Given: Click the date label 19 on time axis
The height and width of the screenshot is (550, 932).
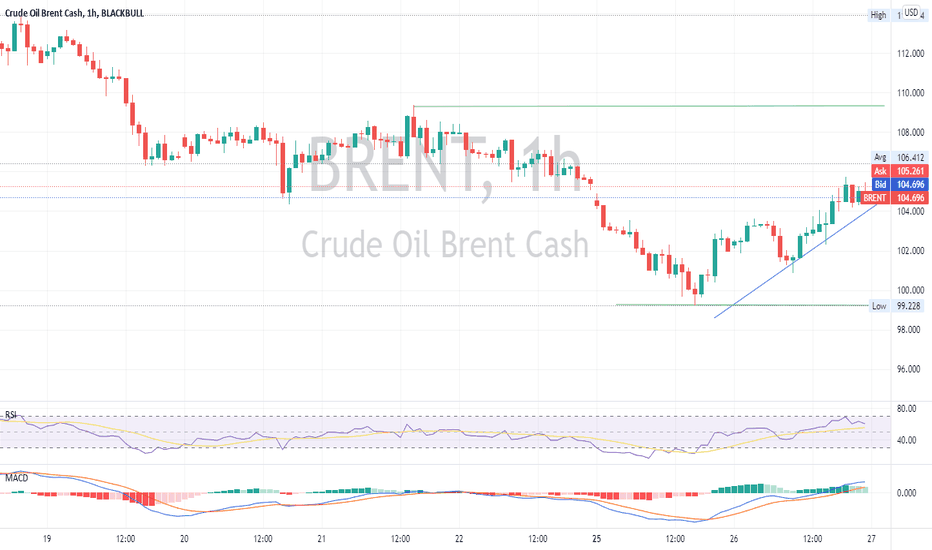Looking at the screenshot, I should coord(47,539).
